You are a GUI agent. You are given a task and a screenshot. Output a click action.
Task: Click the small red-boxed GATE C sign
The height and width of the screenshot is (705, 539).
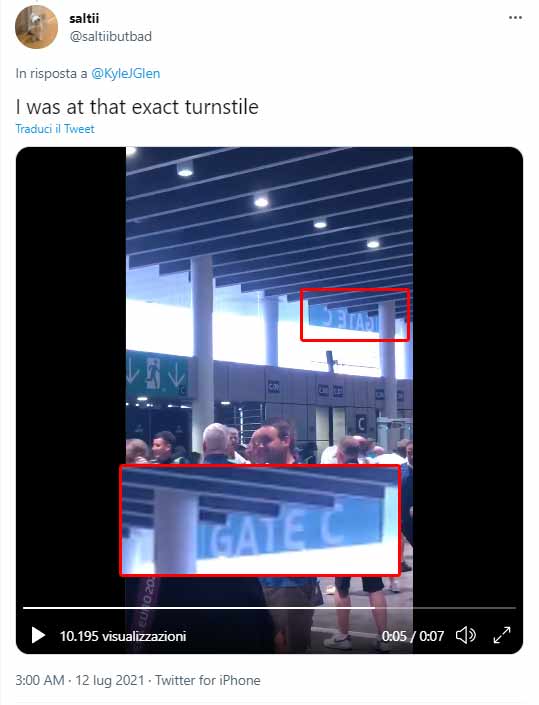(355, 315)
